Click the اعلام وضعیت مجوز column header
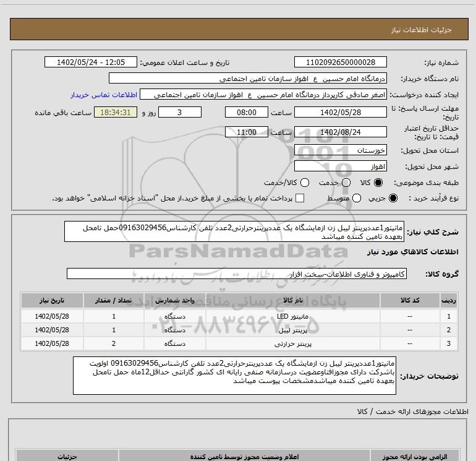Viewport: 476px width, 461px height. [x=244, y=457]
